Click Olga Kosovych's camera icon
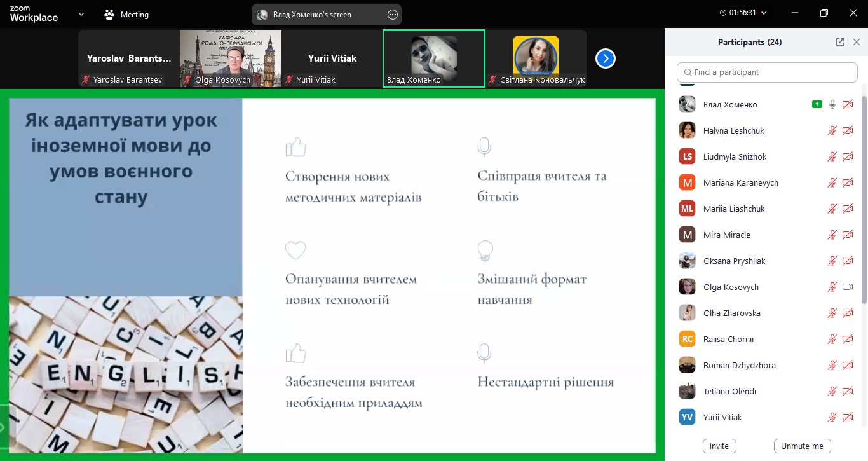This screenshot has width=868, height=461. pos(847,287)
